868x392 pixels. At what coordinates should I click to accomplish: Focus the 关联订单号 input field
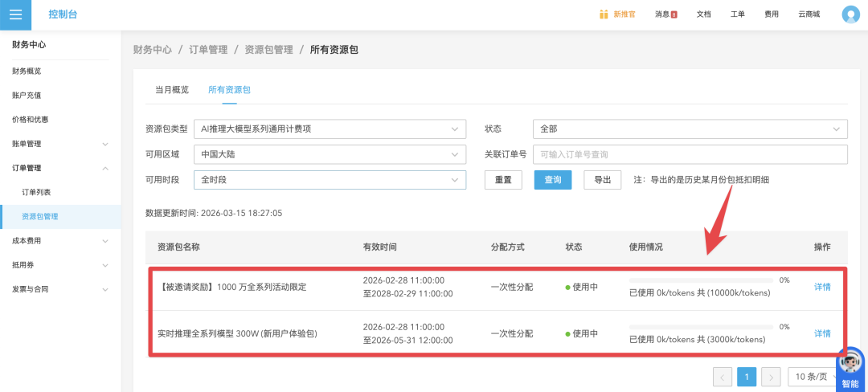(x=690, y=154)
